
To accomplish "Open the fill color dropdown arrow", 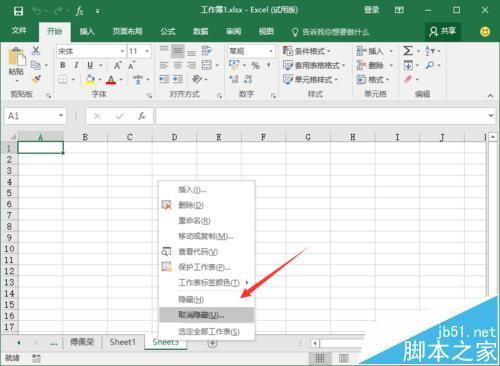I will point(99,80).
